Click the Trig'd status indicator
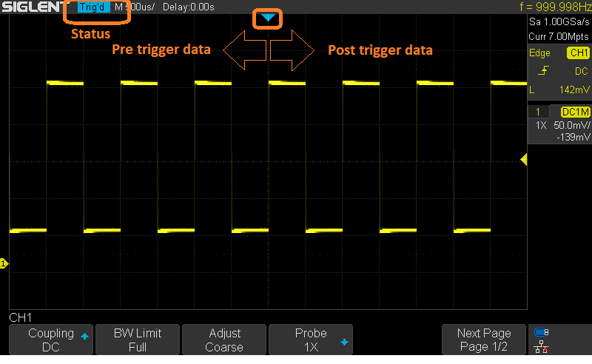Viewport: 592px width, 364px height. [93, 7]
